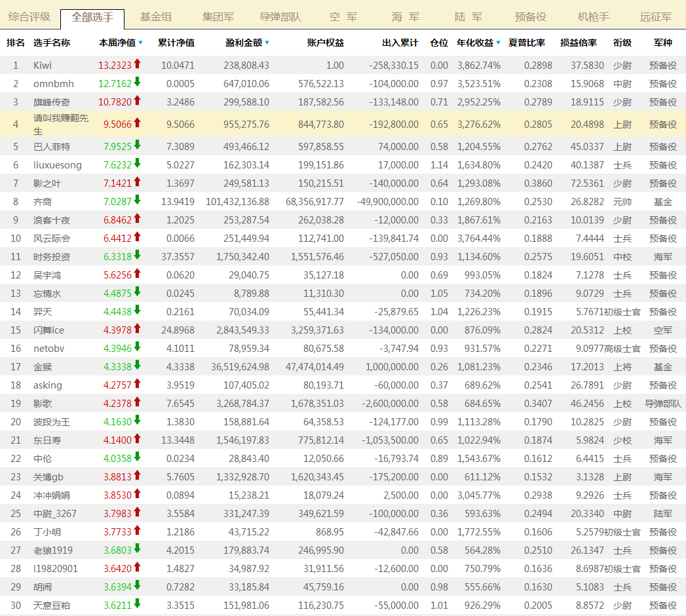This screenshot has height=616, width=686.
Task: Open the 空军 tab
Action: tap(343, 17)
